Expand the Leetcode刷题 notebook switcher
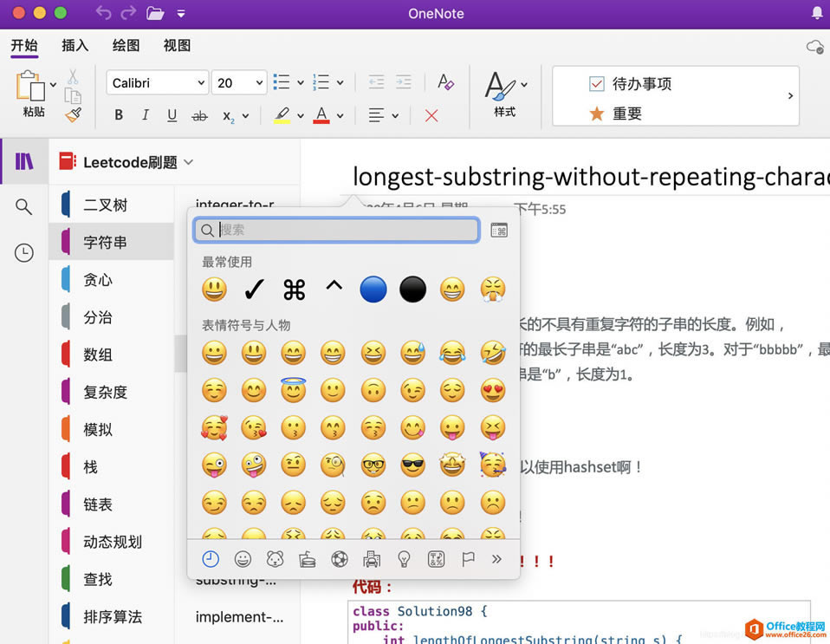Image resolution: width=830 pixels, height=644 pixels. [x=187, y=160]
